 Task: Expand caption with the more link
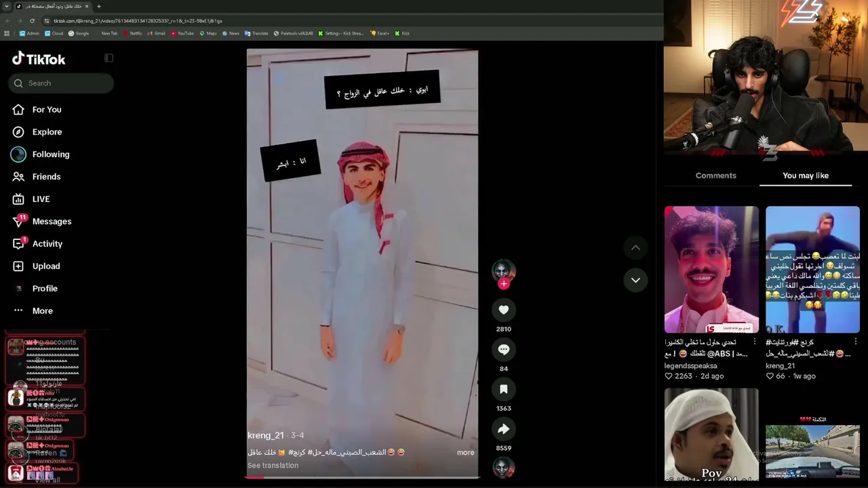[x=465, y=453]
